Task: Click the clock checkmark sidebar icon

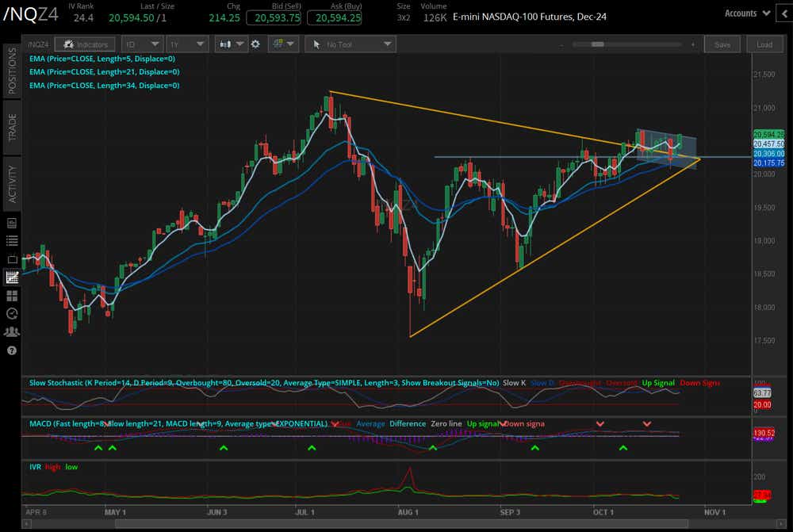Action: click(x=12, y=313)
